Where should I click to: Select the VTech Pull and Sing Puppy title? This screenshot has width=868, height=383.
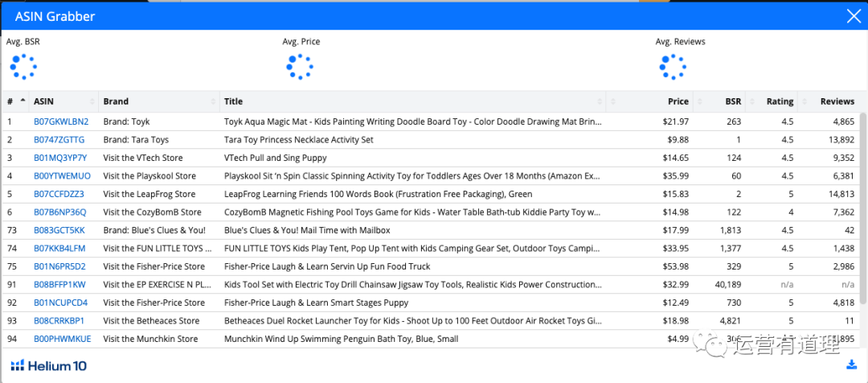pyautogui.click(x=275, y=158)
